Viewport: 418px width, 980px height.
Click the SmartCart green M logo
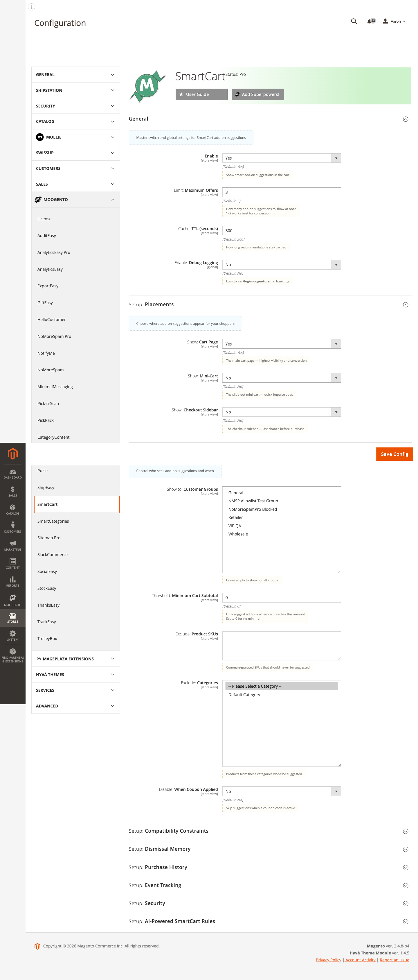[x=147, y=86]
